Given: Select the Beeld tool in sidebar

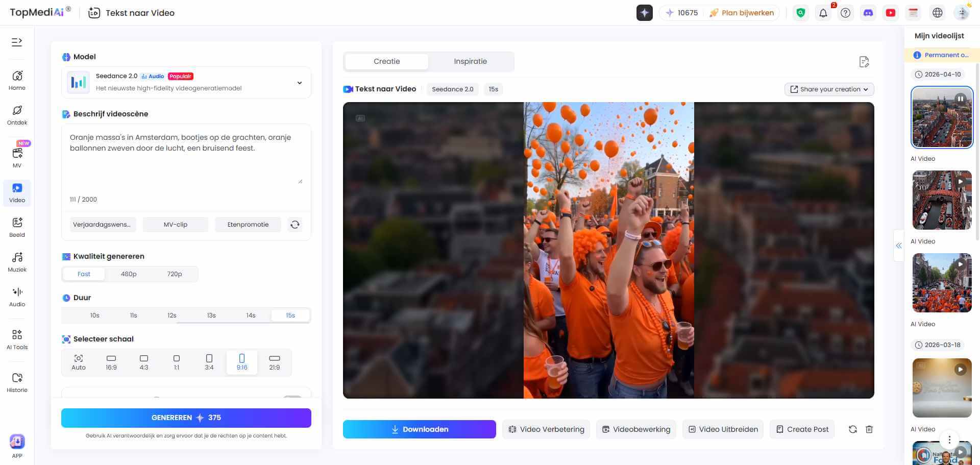Looking at the screenshot, I should click(x=17, y=226).
